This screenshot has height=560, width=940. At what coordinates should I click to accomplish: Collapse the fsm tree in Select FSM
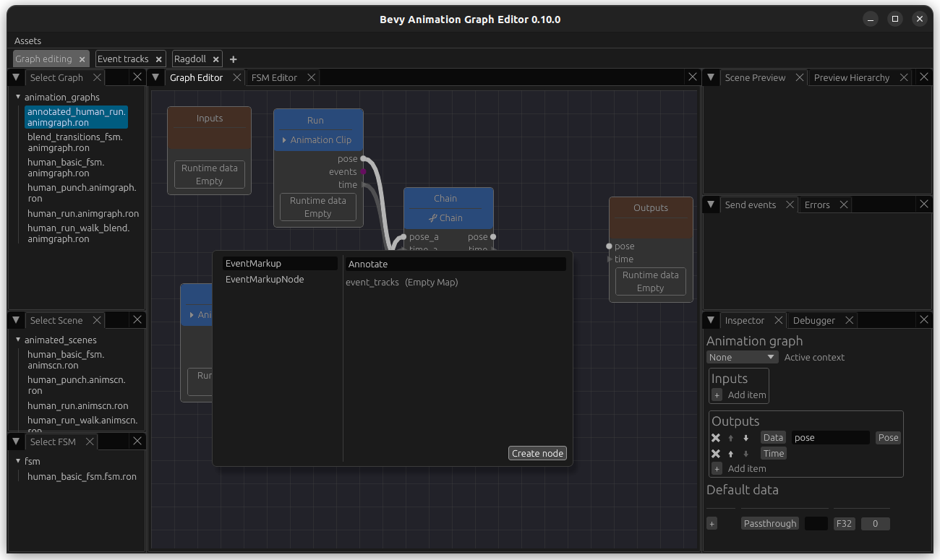tap(18, 461)
